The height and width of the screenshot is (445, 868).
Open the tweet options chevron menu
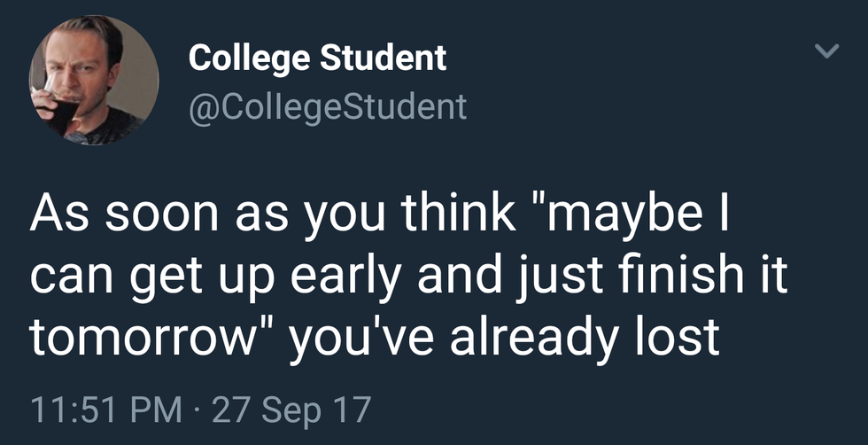pos(825,54)
